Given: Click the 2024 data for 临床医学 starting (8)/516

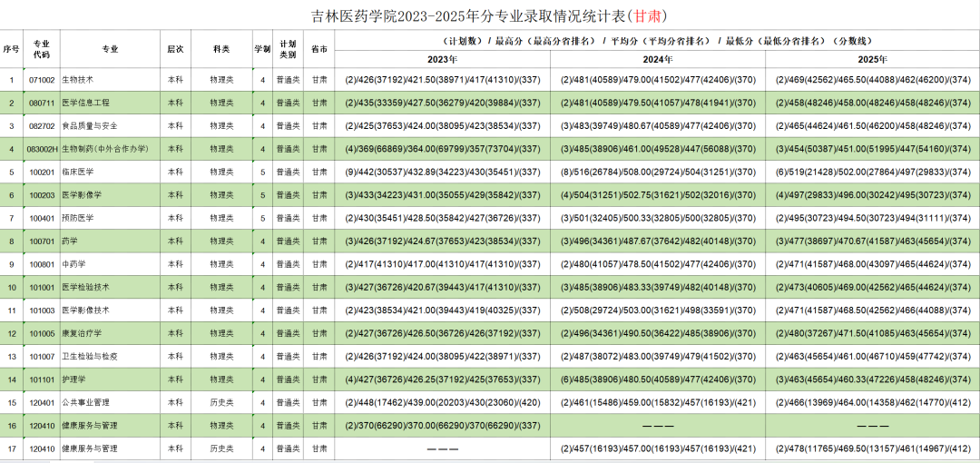Looking at the screenshot, I should tap(658, 172).
